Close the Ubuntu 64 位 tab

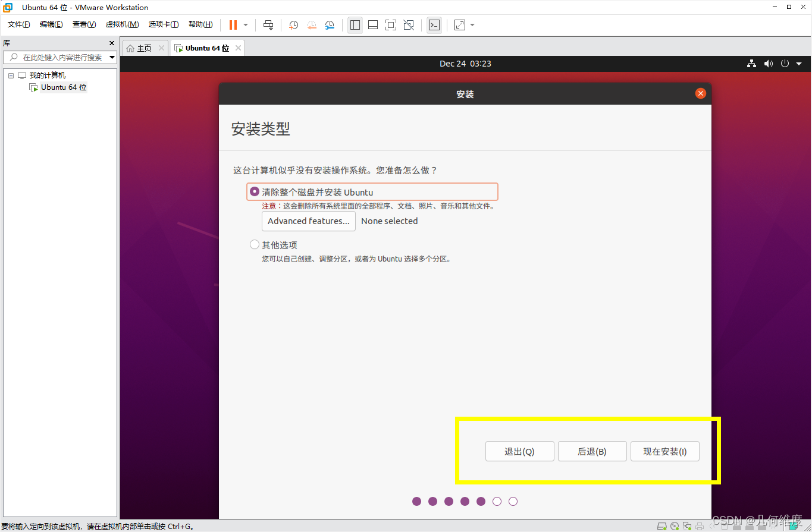pos(238,48)
